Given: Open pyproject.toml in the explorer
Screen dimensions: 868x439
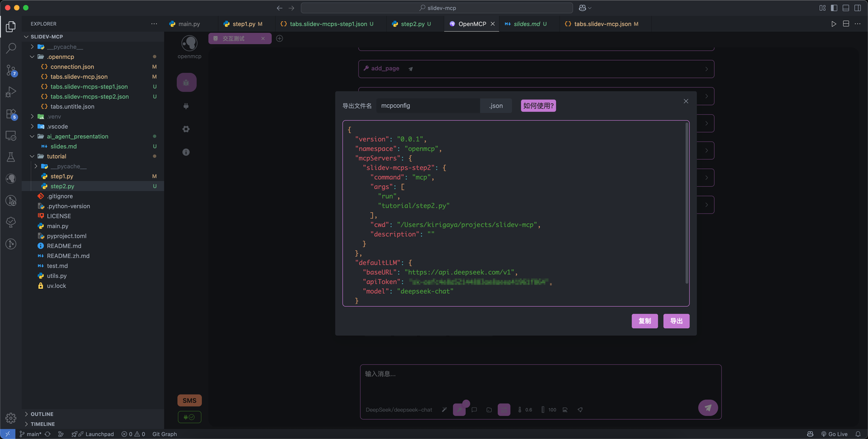Looking at the screenshot, I should coord(66,236).
